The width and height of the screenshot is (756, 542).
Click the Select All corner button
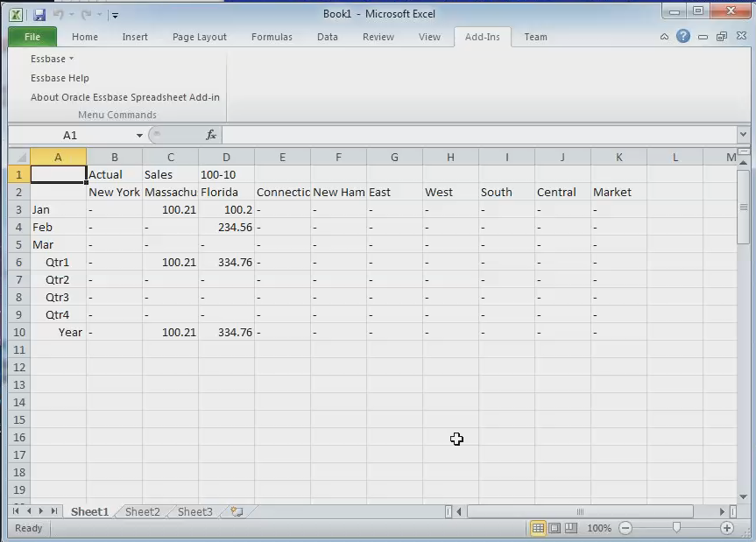[x=18, y=157]
